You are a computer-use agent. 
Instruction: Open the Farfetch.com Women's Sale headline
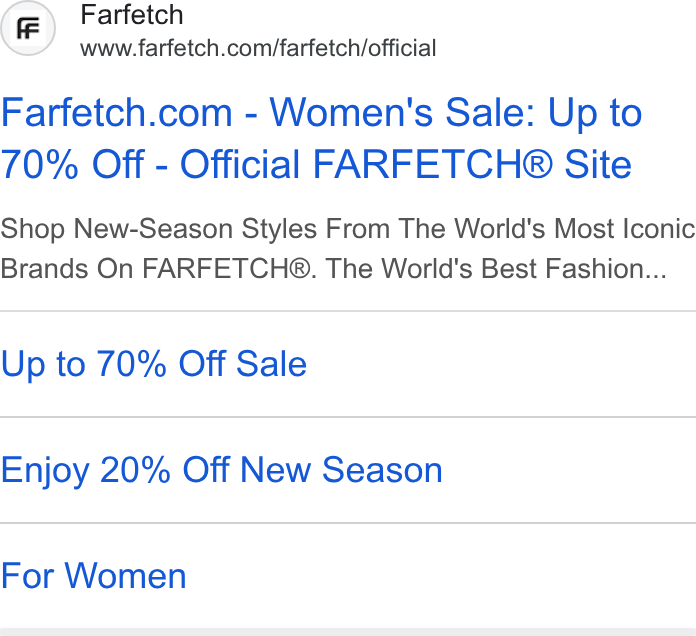(321, 138)
